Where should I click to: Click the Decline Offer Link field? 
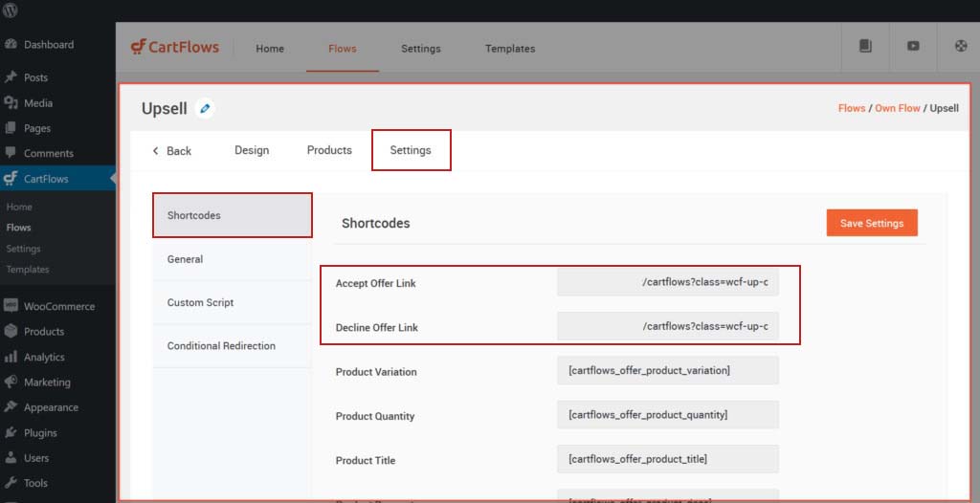667,326
